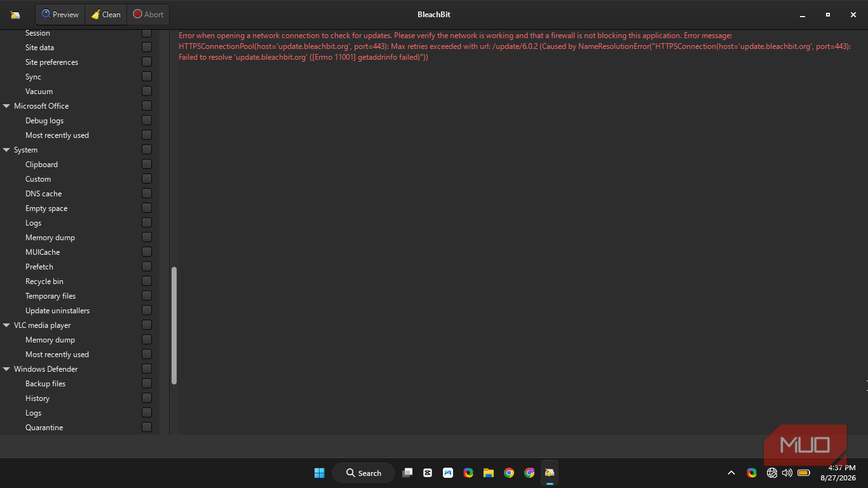The width and height of the screenshot is (868, 488).
Task: Launch CapCut from the taskbar
Action: click(x=428, y=473)
